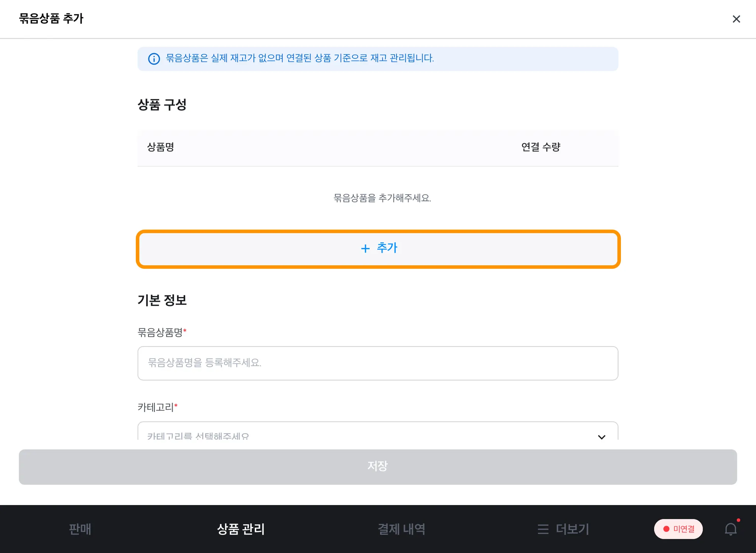This screenshot has height=553, width=756.
Task: Click the 묶음상품을 추가해주세요 empty-state text
Action: click(x=382, y=198)
